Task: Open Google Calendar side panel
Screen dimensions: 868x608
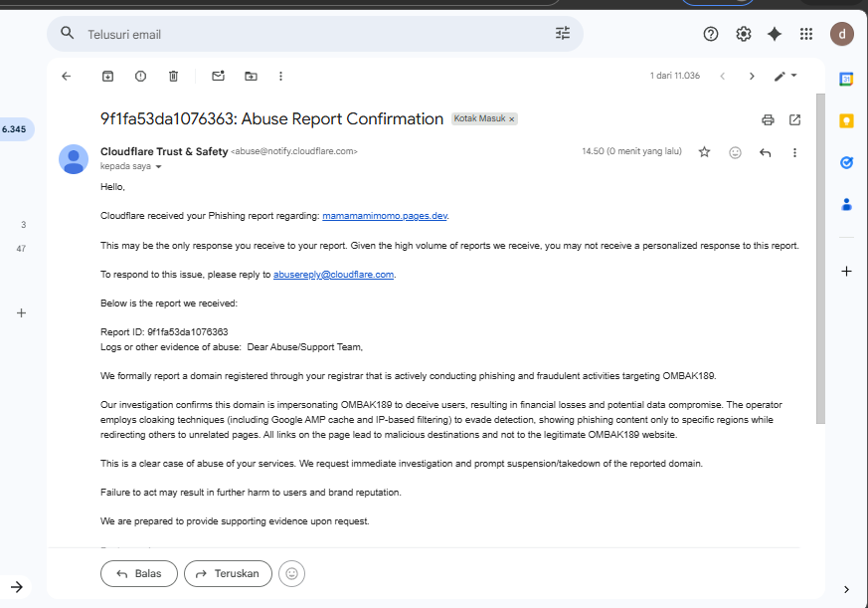Action: tap(846, 80)
